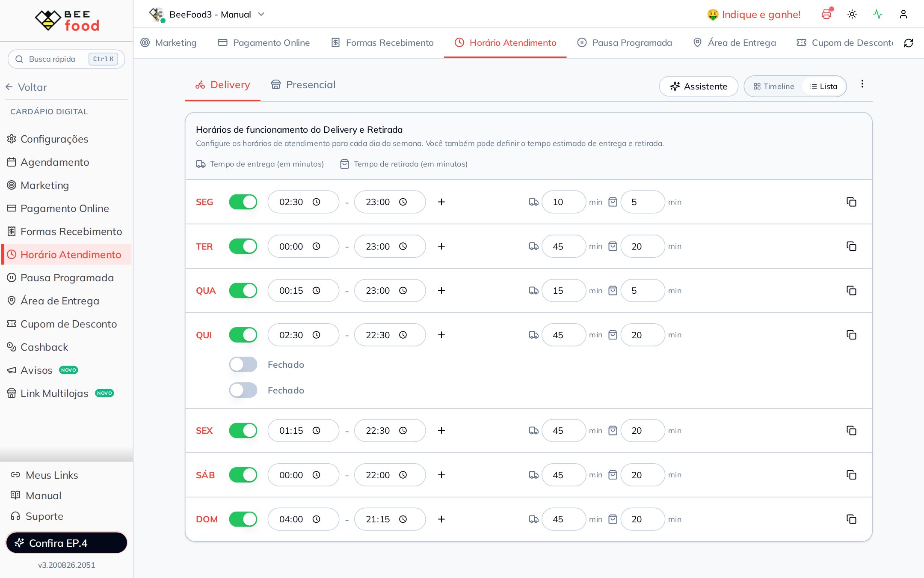
Task: Open printer notifications icon
Action: (827, 14)
